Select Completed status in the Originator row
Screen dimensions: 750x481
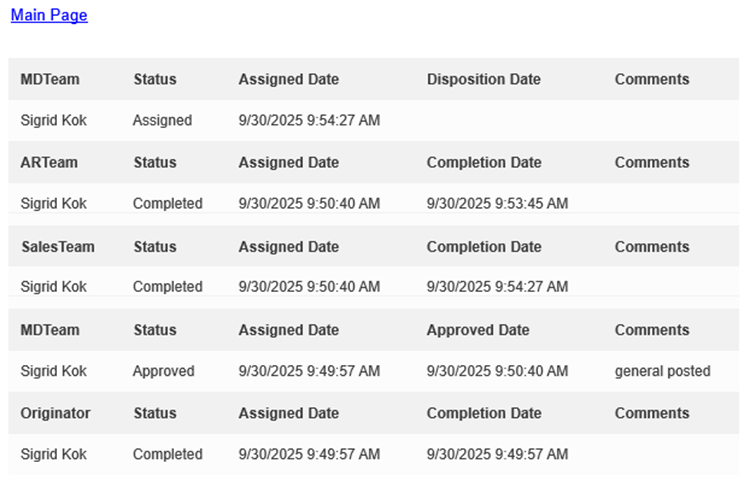(x=167, y=454)
